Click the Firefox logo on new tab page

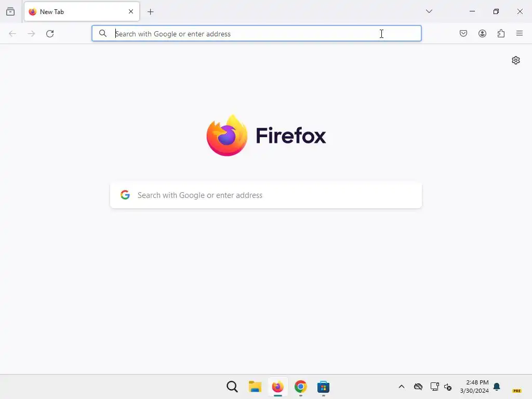pyautogui.click(x=266, y=136)
